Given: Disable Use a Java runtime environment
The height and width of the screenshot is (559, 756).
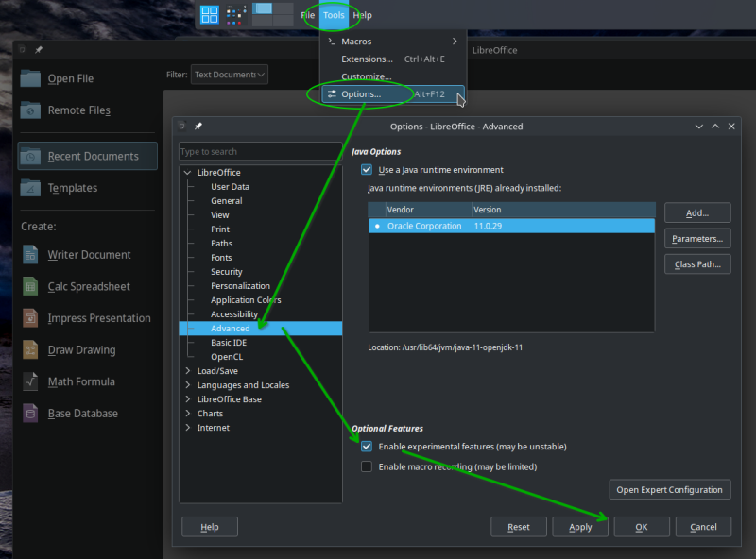Looking at the screenshot, I should point(367,170).
